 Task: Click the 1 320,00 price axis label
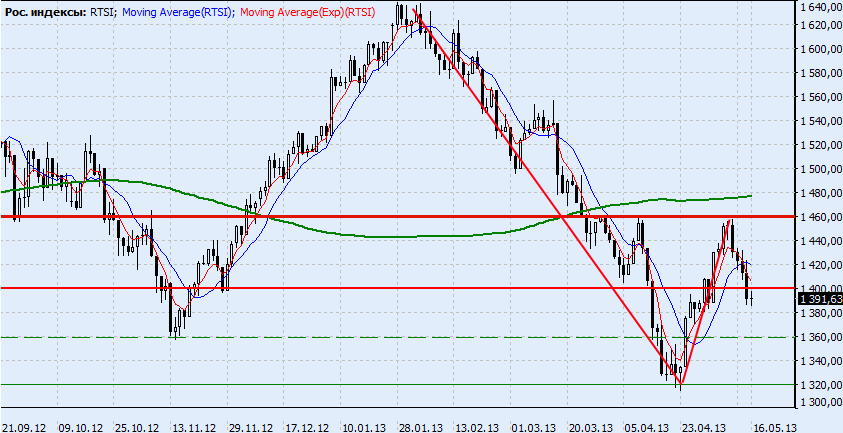(x=821, y=385)
